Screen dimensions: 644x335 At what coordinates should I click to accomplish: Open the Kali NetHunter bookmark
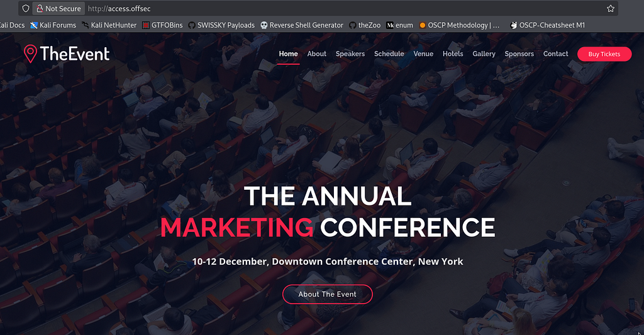coord(109,25)
